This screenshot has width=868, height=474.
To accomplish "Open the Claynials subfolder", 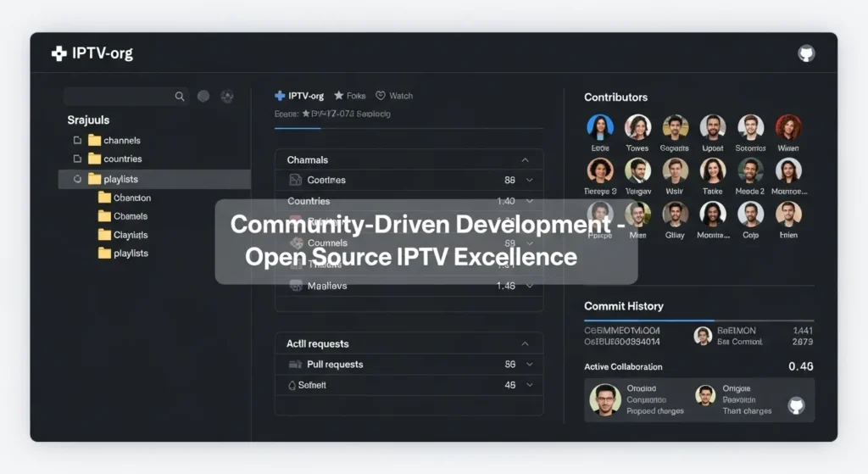I will coord(123,235).
